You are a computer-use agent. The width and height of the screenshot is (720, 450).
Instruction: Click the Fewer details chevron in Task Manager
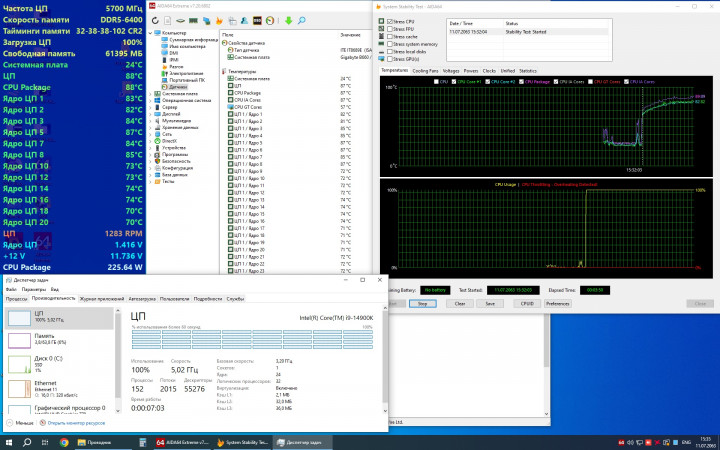pos(10,423)
